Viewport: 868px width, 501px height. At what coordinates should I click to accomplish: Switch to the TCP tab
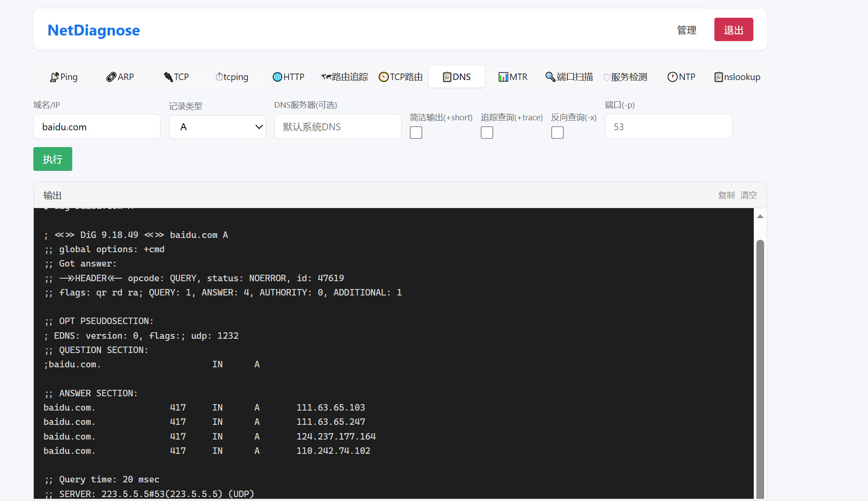click(x=176, y=77)
